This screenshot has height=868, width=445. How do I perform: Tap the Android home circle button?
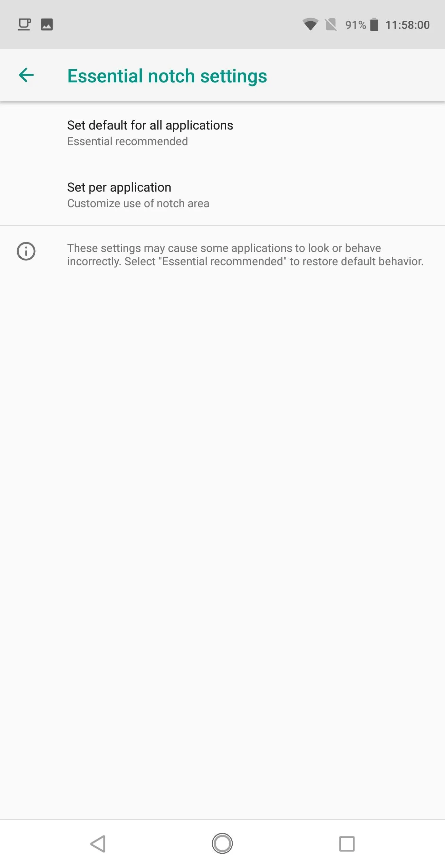pos(222,844)
